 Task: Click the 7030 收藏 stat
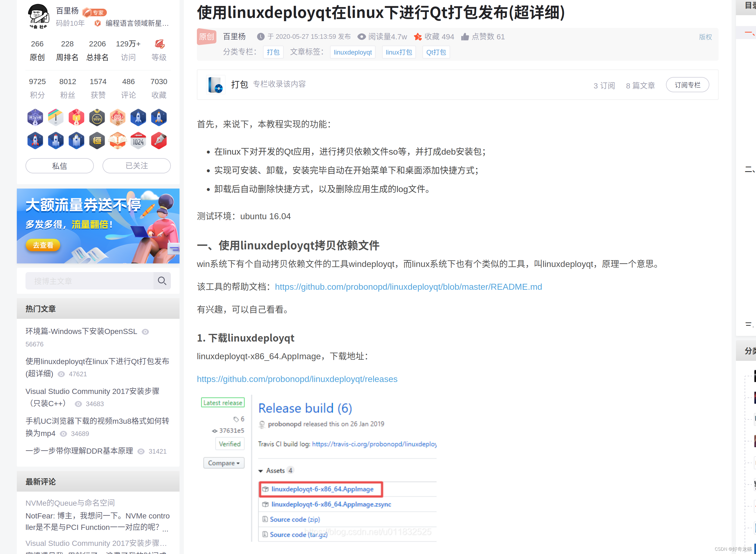point(159,88)
